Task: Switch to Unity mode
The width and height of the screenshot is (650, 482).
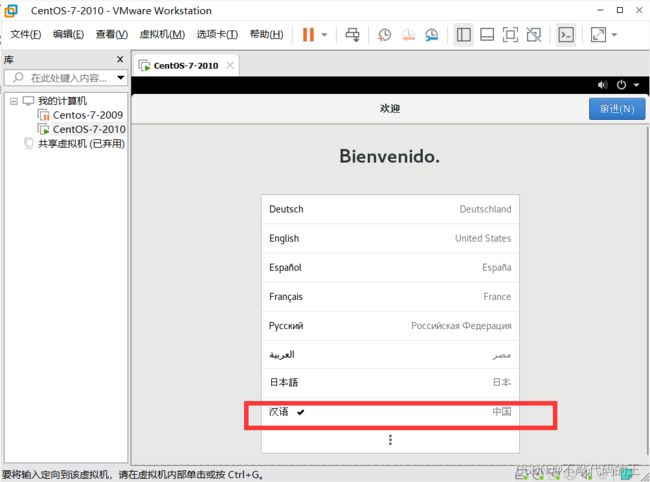Action: [534, 35]
